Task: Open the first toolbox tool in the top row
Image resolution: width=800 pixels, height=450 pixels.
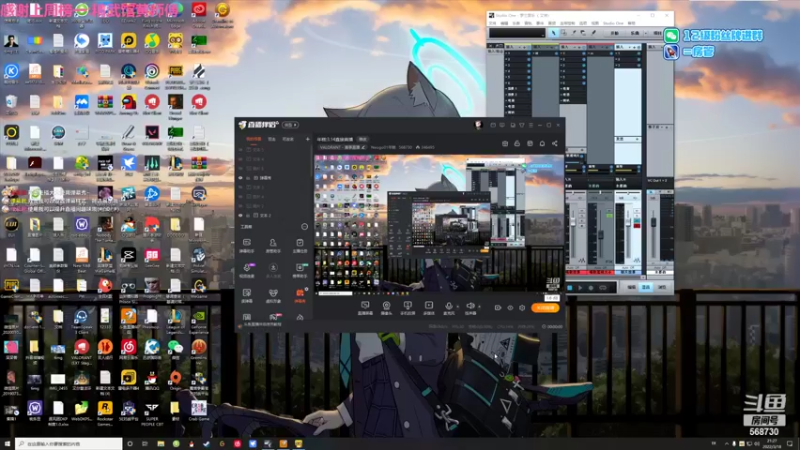Action: [x=246, y=245]
